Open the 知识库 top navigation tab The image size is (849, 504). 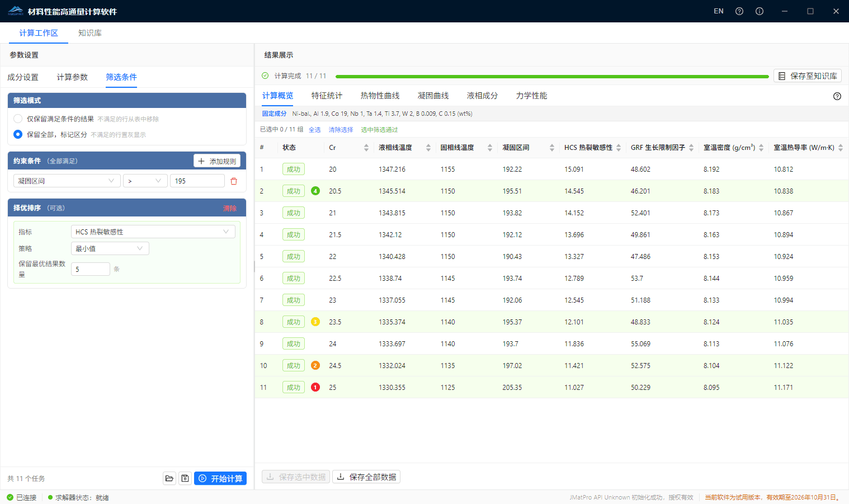pos(89,33)
